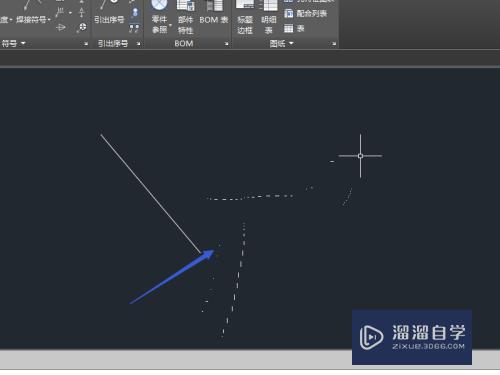Click the datum symbol icon in the 符号 panel's right column
The height and width of the screenshot is (375, 500).
82,13
